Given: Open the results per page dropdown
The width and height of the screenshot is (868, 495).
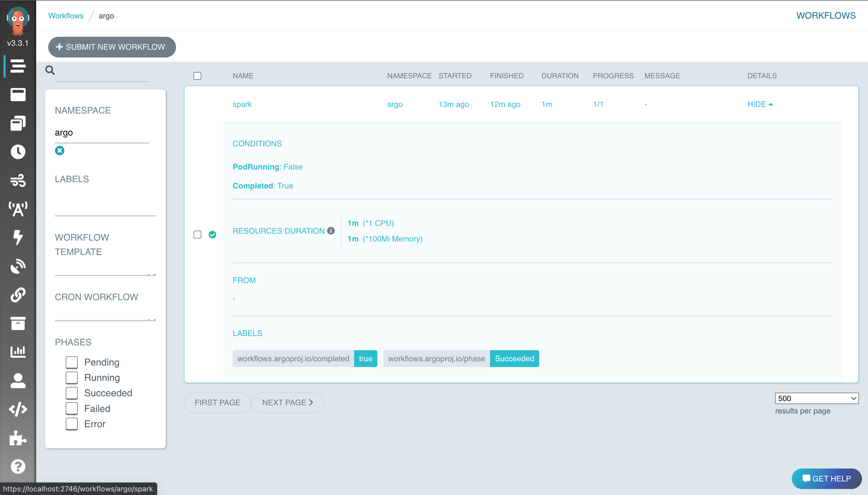Looking at the screenshot, I should tap(817, 398).
